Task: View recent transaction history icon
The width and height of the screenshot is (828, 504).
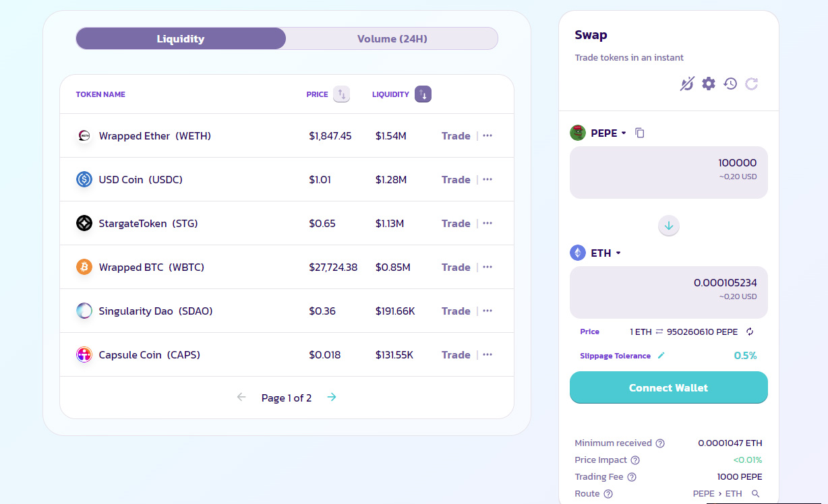Action: pyautogui.click(x=730, y=84)
